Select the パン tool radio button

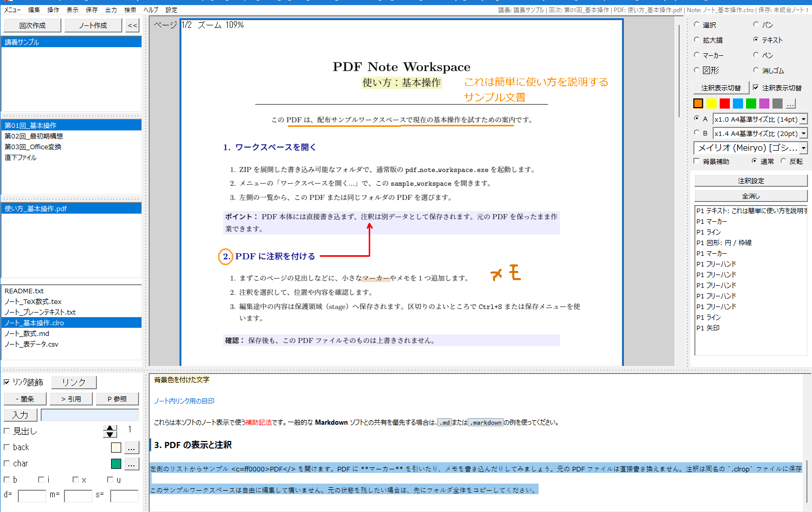(x=756, y=24)
